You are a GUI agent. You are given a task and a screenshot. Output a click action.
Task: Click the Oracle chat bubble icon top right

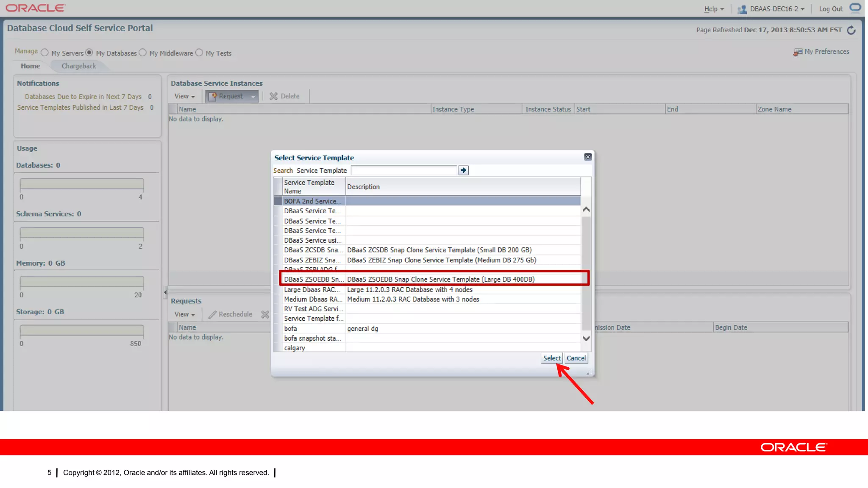point(855,8)
